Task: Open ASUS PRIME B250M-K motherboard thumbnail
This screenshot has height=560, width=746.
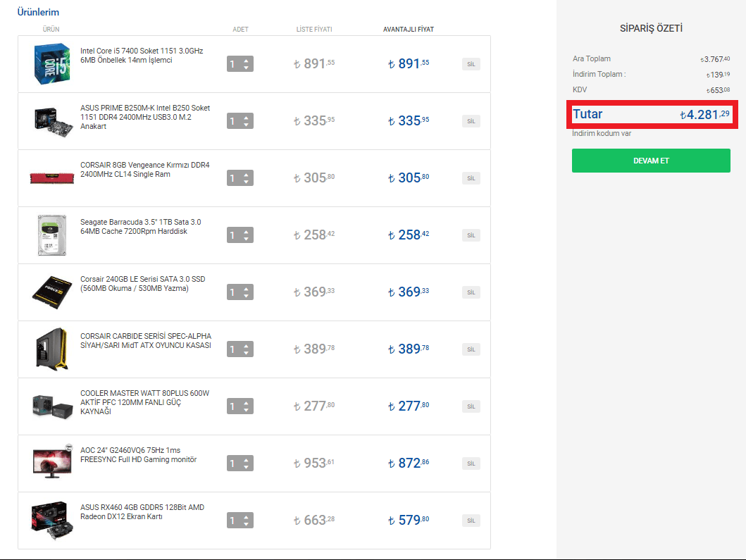Action: click(x=54, y=122)
